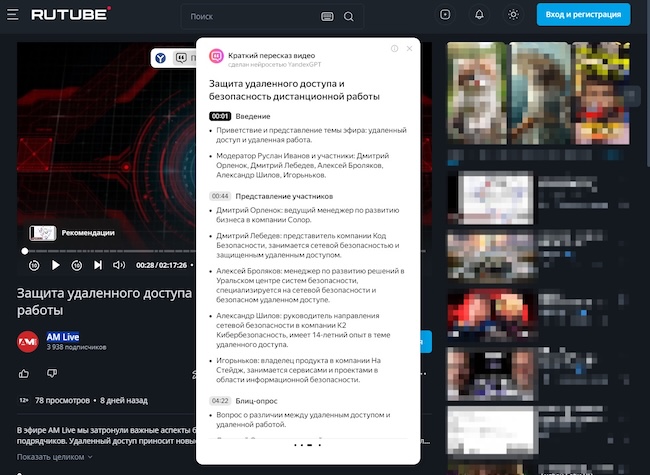
Task: Close the Краткий пересказ видео popup
Action: click(409, 48)
